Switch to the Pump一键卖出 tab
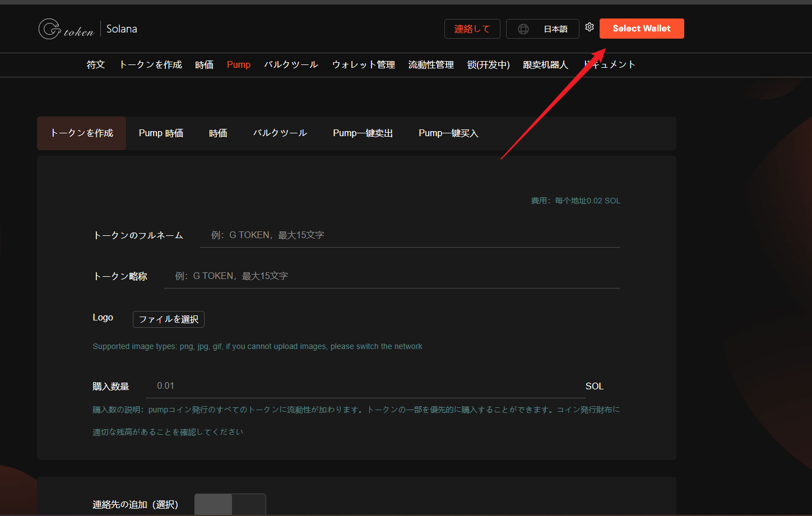 (x=363, y=133)
